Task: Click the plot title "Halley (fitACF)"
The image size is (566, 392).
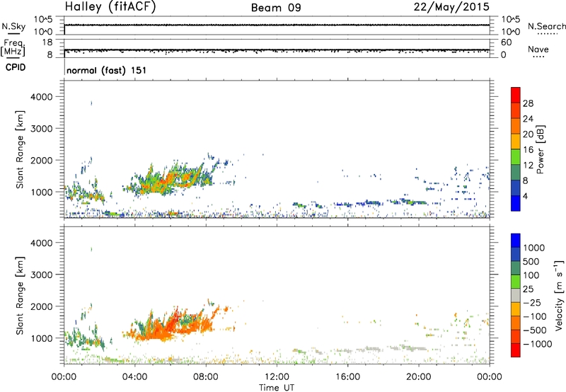Action: pyautogui.click(x=110, y=7)
